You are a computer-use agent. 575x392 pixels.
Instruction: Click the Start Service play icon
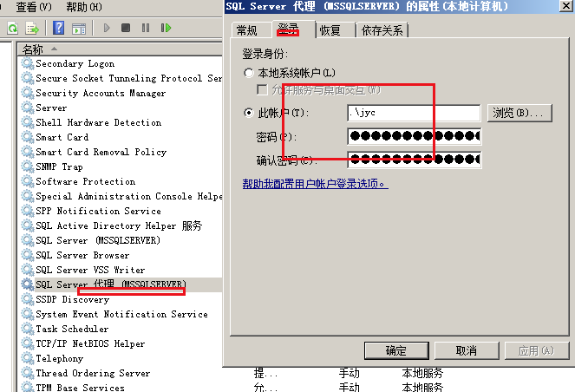(107, 28)
